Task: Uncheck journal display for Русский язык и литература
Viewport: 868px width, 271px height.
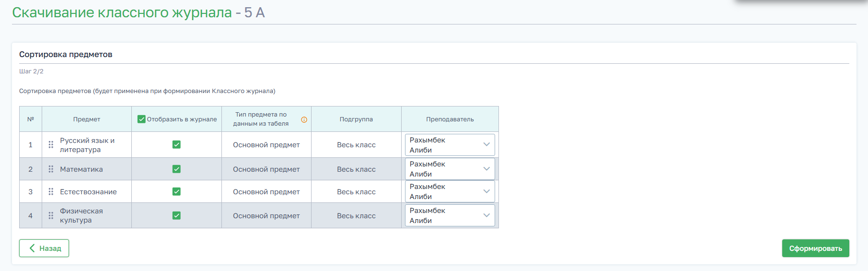Action: coord(176,144)
